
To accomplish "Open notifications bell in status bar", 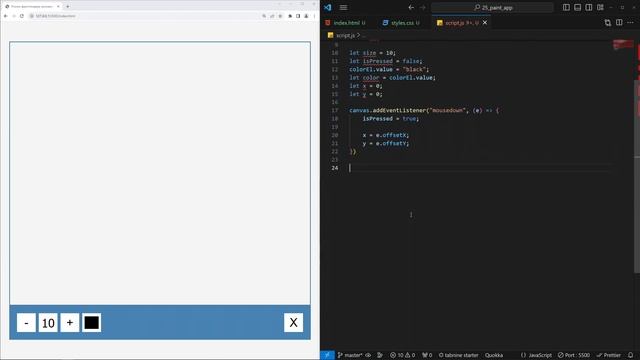I will (x=631, y=355).
